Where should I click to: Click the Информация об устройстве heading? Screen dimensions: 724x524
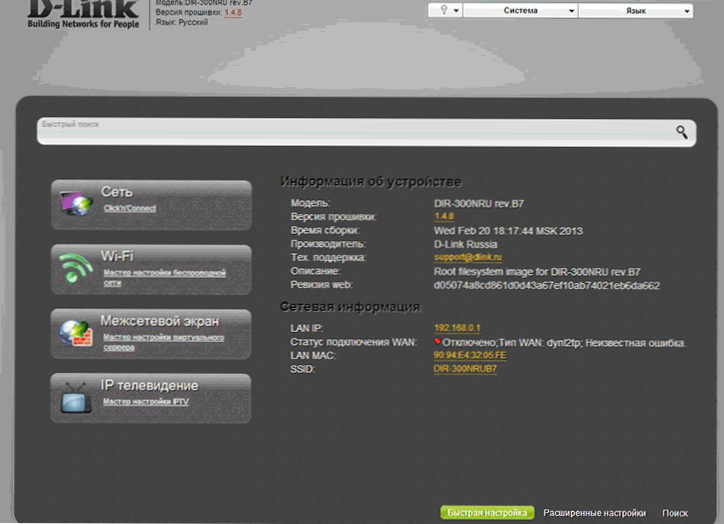371,181
